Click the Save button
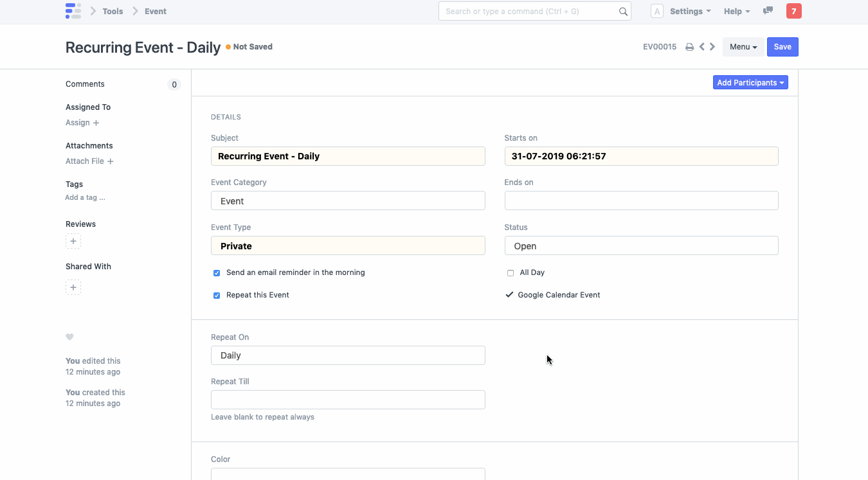The image size is (868, 480). (x=782, y=46)
